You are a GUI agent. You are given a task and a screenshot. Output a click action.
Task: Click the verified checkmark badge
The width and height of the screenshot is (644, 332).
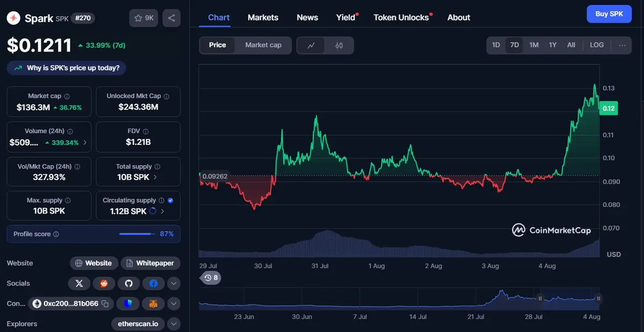click(170, 201)
